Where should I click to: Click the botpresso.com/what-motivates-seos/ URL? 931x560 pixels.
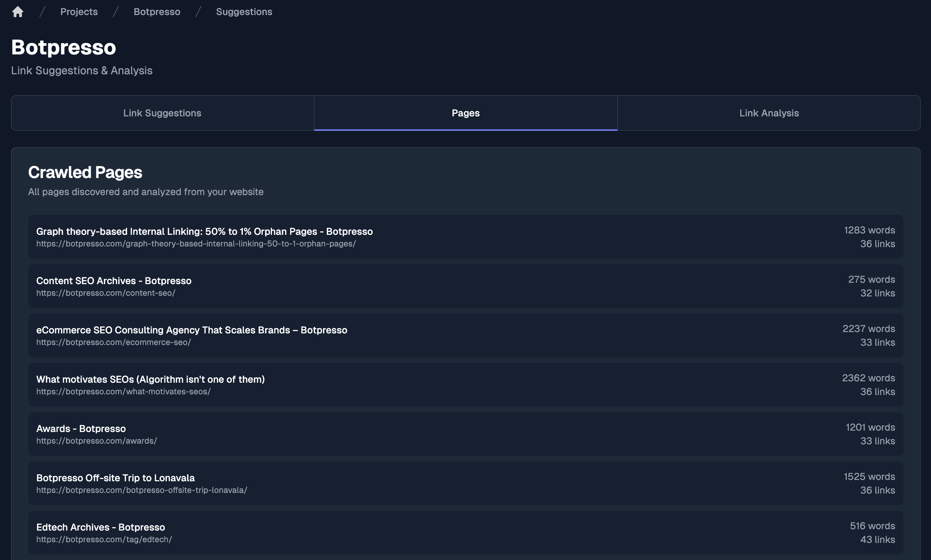pyautogui.click(x=123, y=392)
